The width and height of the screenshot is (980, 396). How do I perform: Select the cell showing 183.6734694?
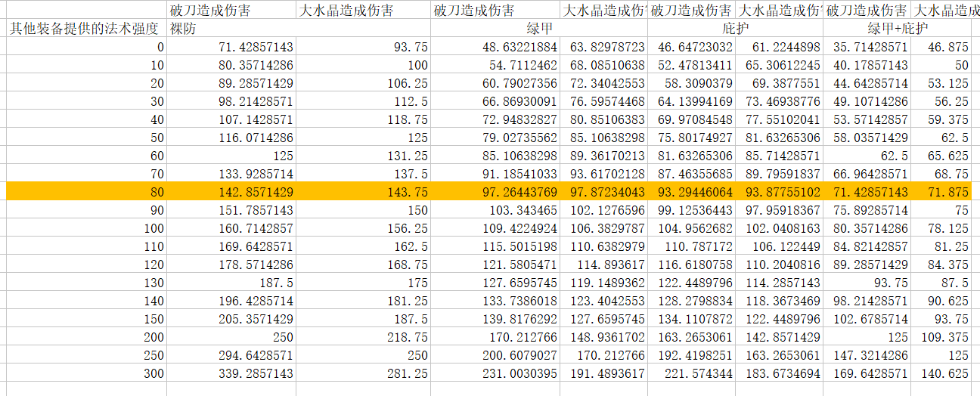[779, 373]
